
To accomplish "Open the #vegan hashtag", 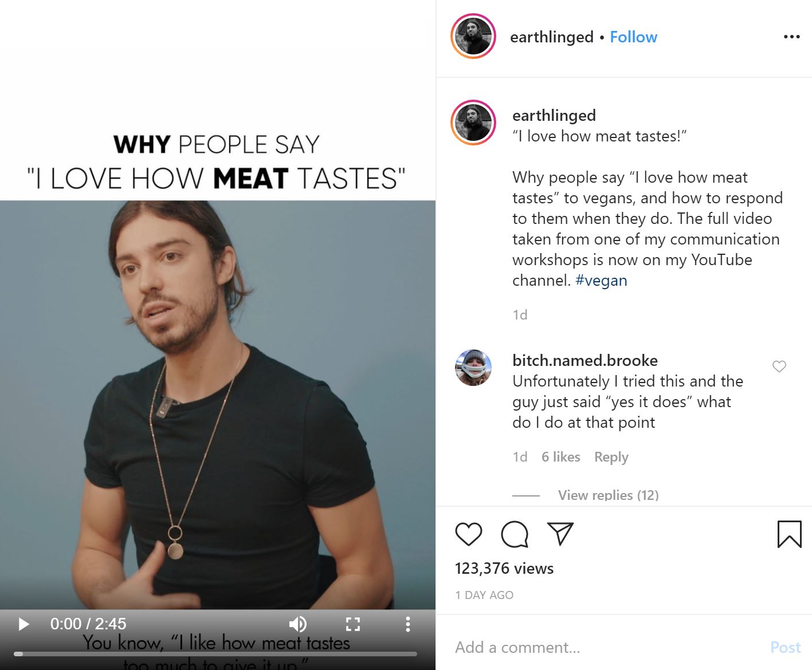I will tap(601, 280).
